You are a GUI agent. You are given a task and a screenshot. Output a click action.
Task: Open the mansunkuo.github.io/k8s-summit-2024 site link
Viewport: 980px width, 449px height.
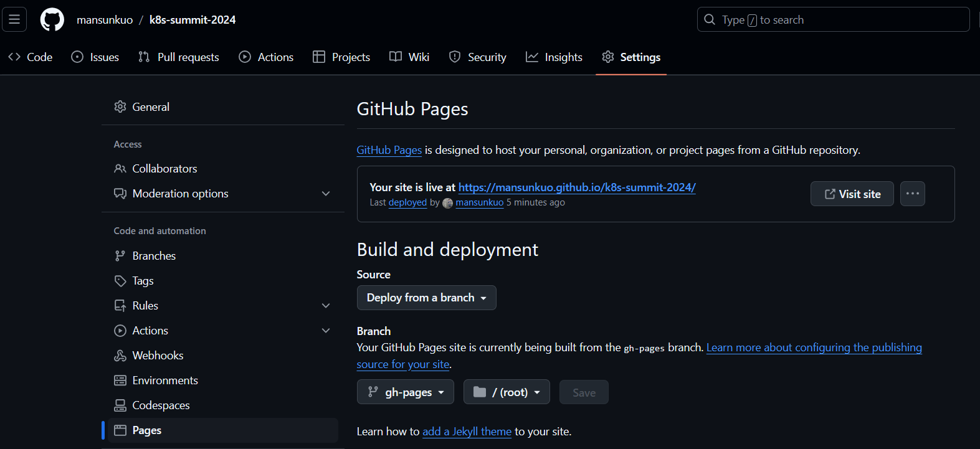[577, 187]
